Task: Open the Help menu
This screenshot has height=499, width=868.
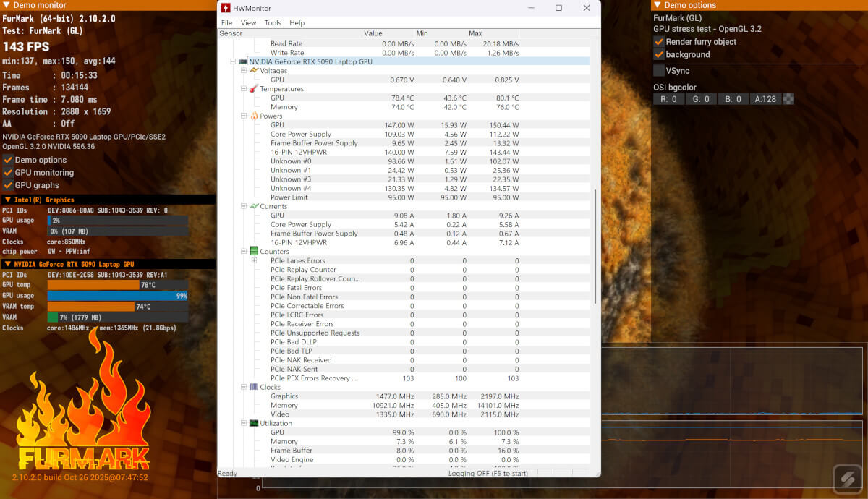Action: pos(297,23)
